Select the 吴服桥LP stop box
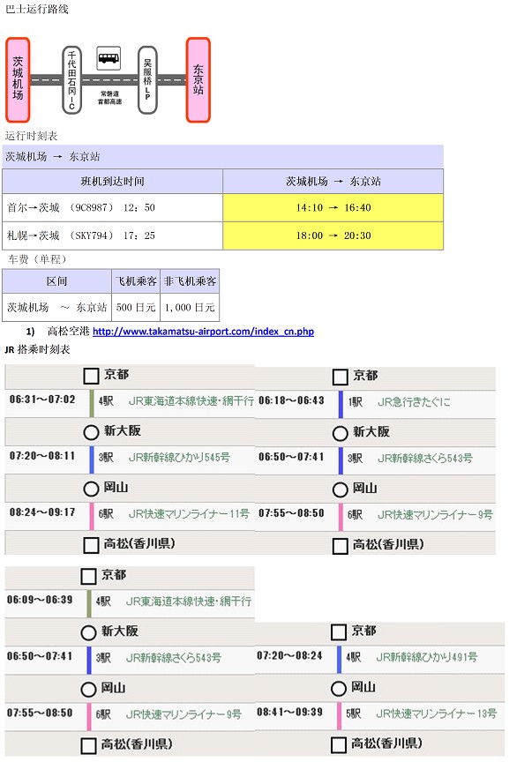Screen dimensions: 532x762 (x=147, y=80)
